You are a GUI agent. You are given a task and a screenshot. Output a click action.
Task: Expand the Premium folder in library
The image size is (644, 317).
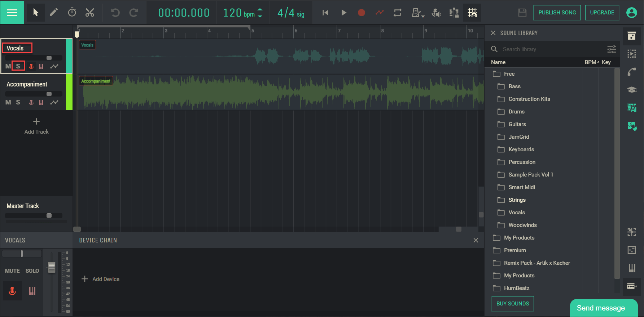click(514, 250)
